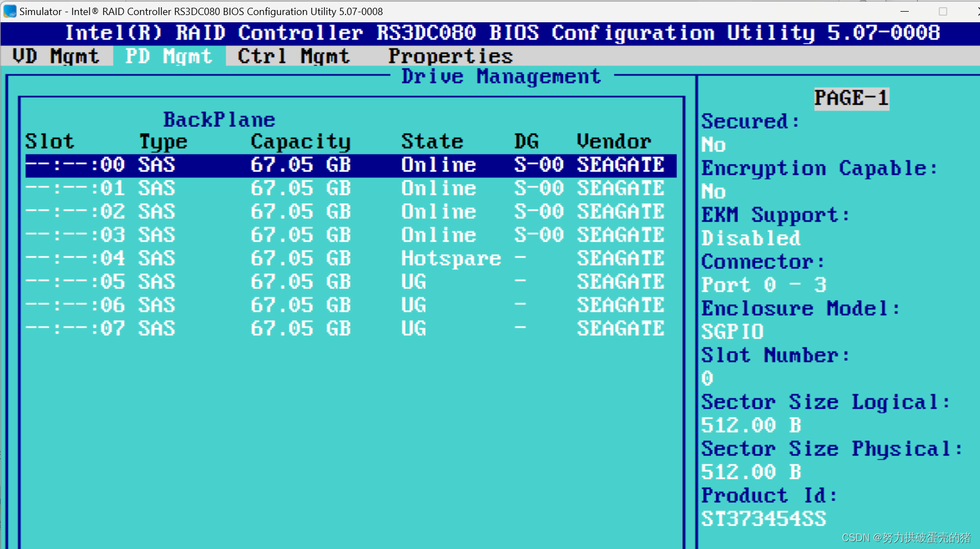Click the SGPIO value
Image resolution: width=980 pixels, height=549 pixels.
coord(732,332)
